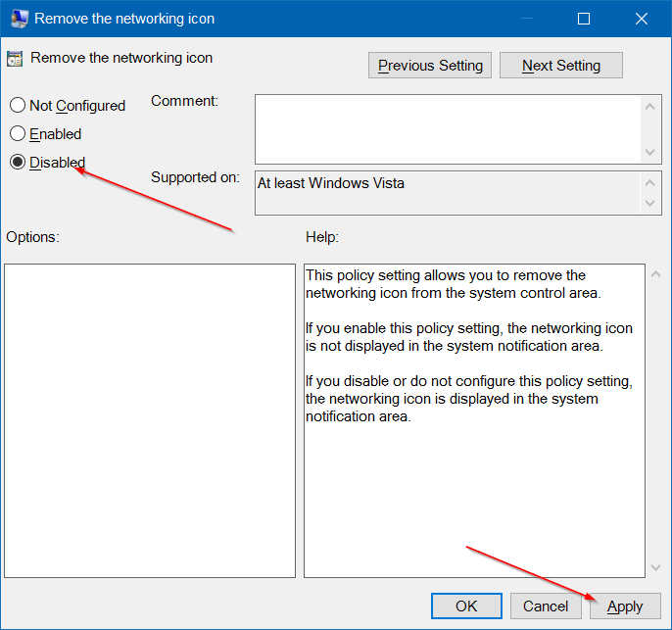
Task: Click the policy setting icon beside the heading
Action: point(16,59)
